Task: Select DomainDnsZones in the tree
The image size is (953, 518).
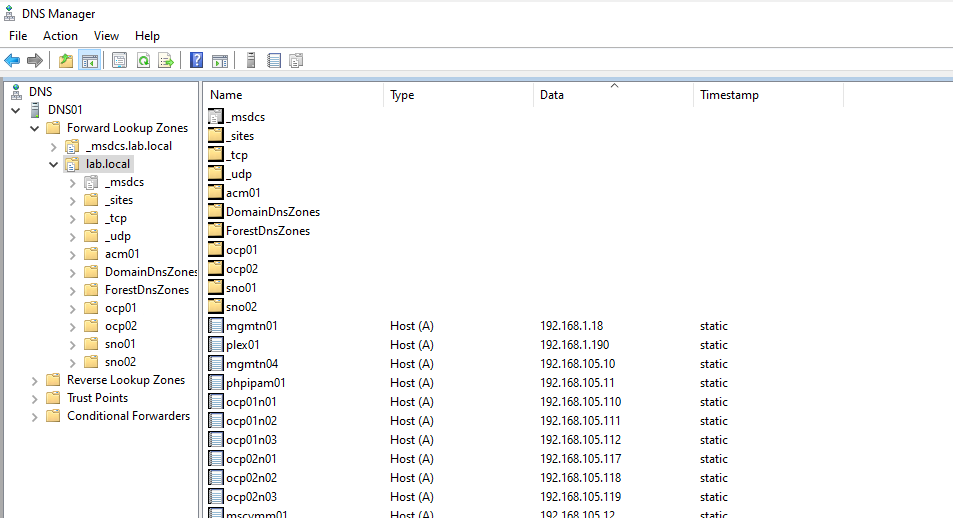Action: (151, 272)
